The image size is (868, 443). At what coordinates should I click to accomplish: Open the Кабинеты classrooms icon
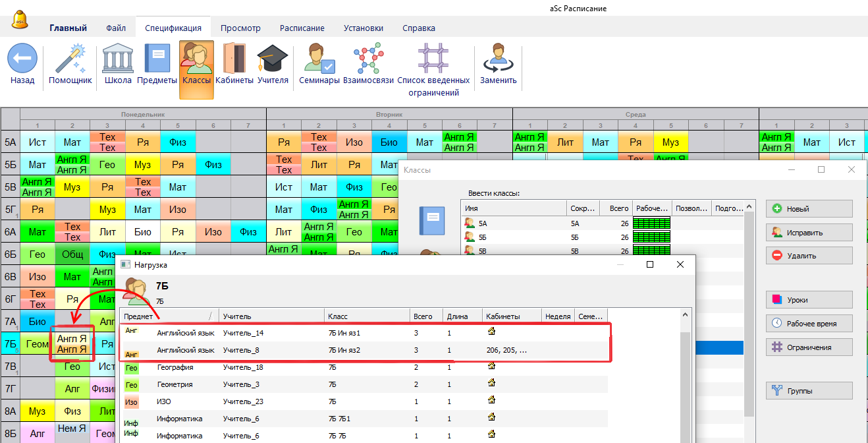[234, 59]
